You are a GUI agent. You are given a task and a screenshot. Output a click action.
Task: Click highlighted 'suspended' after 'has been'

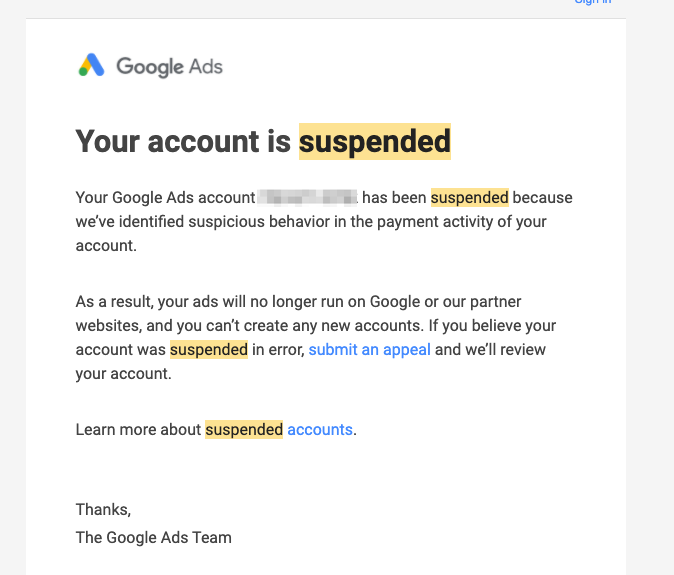coord(469,198)
